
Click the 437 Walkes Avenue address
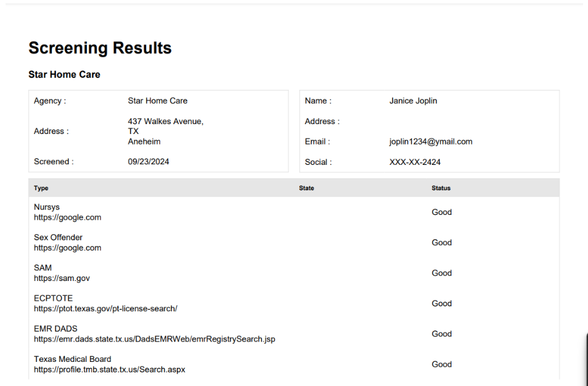tap(165, 122)
